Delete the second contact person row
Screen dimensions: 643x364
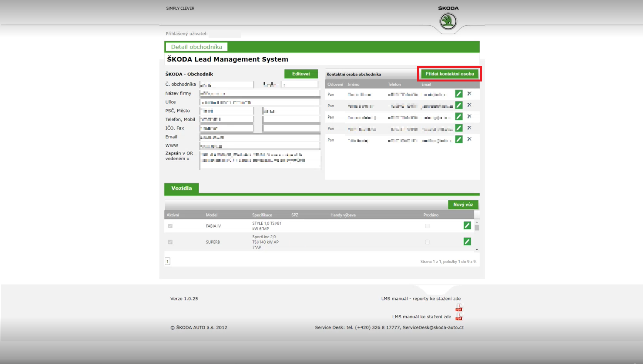pos(469,105)
